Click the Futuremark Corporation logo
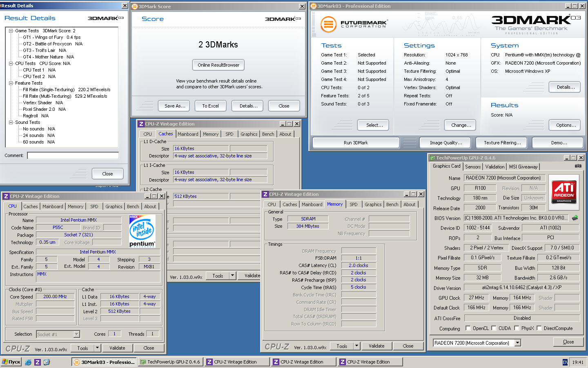Image resolution: width=588 pixels, height=368 pixels. pyautogui.click(x=354, y=24)
